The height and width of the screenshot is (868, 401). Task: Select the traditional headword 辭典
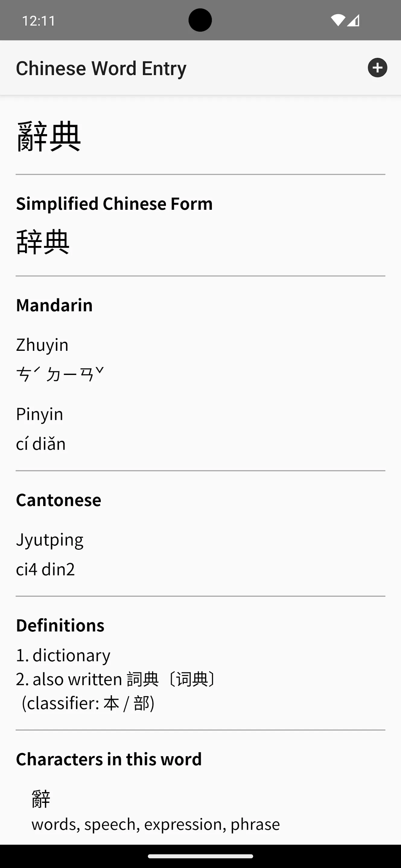(x=49, y=137)
